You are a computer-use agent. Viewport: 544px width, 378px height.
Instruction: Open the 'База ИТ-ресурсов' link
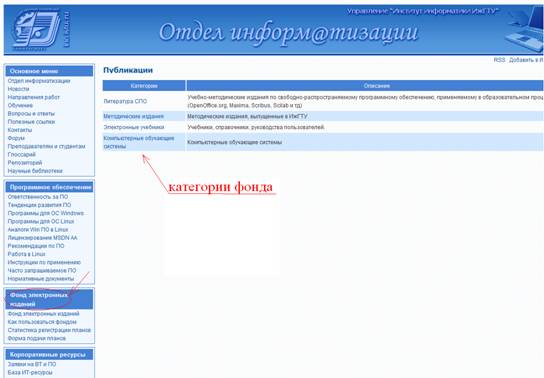click(30, 372)
